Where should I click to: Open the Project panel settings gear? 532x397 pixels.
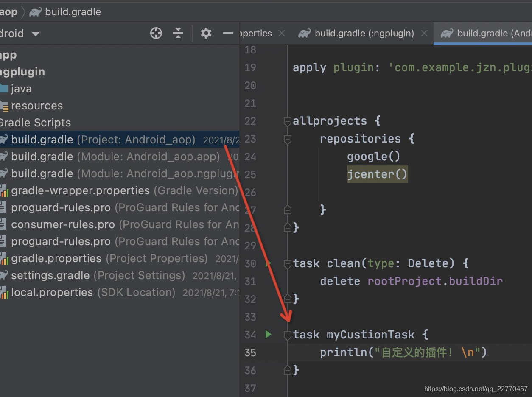point(206,33)
